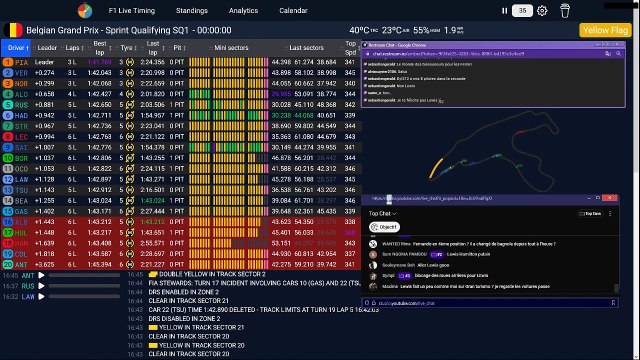640x360 pixels.
Task: Click position 16 badge for ALB
Action: (x=7, y=222)
